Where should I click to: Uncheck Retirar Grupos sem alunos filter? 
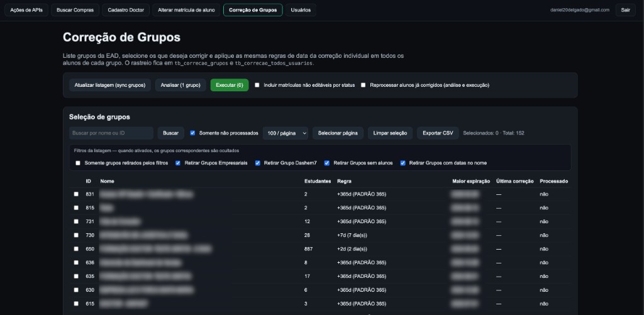[327, 163]
